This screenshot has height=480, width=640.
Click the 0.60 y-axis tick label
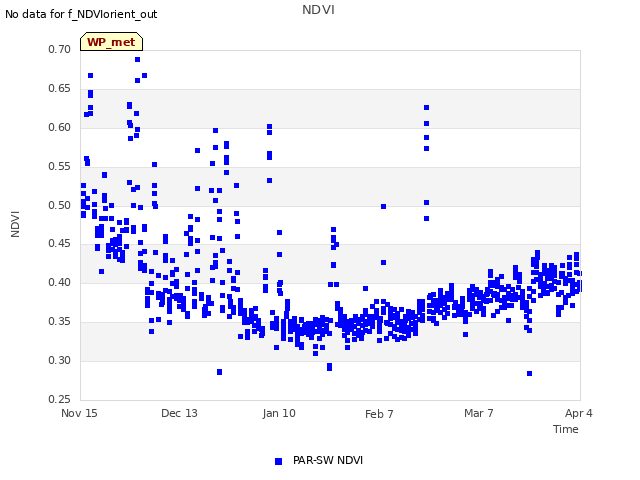tap(60, 127)
